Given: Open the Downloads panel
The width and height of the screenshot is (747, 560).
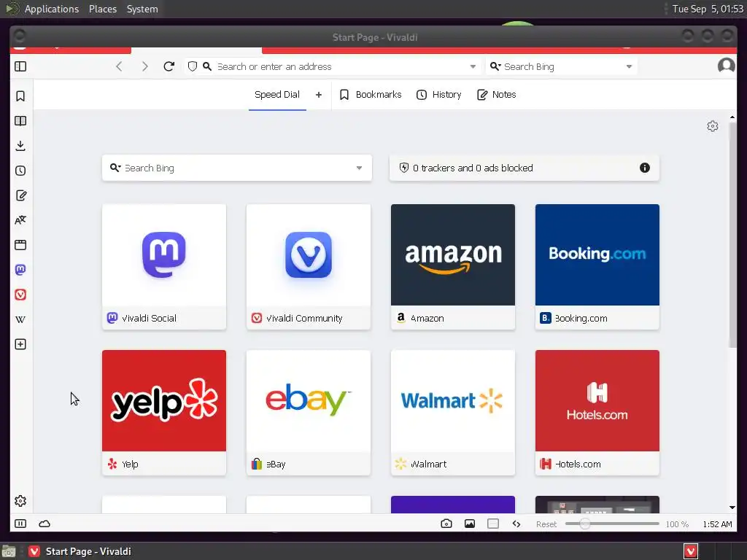Looking at the screenshot, I should 20,146.
